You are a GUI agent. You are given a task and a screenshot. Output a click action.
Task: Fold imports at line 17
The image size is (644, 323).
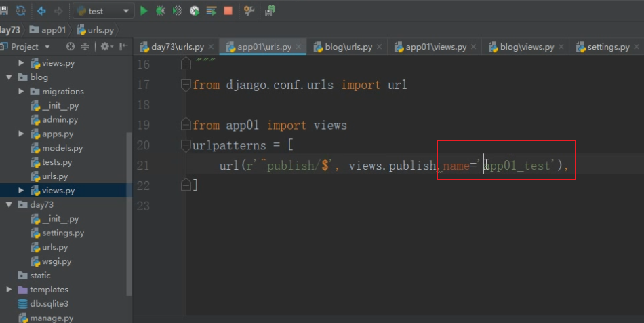click(x=186, y=85)
